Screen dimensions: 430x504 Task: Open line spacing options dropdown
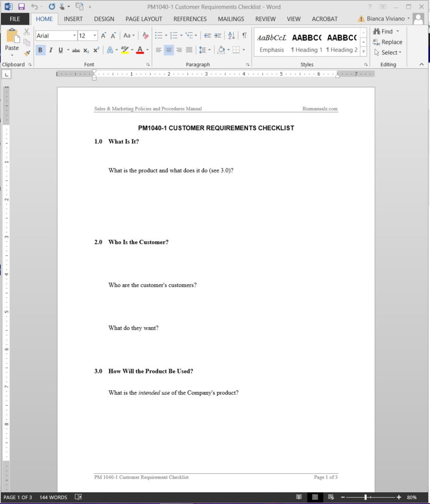click(x=205, y=50)
